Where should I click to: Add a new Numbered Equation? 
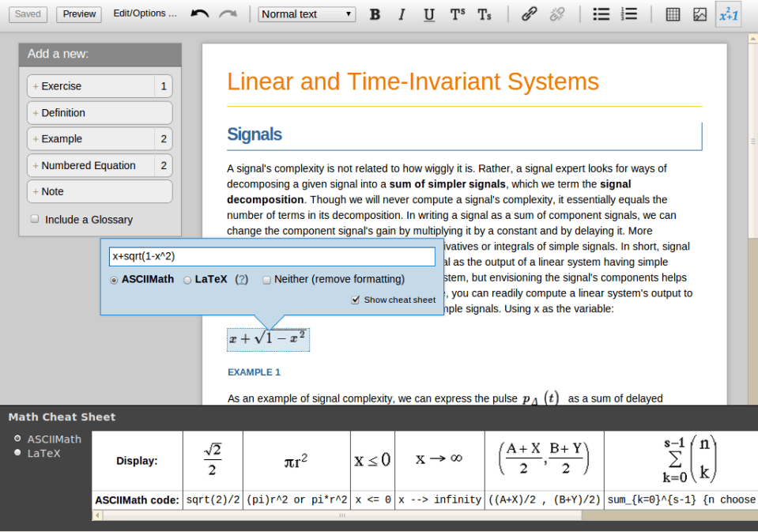tap(91, 165)
